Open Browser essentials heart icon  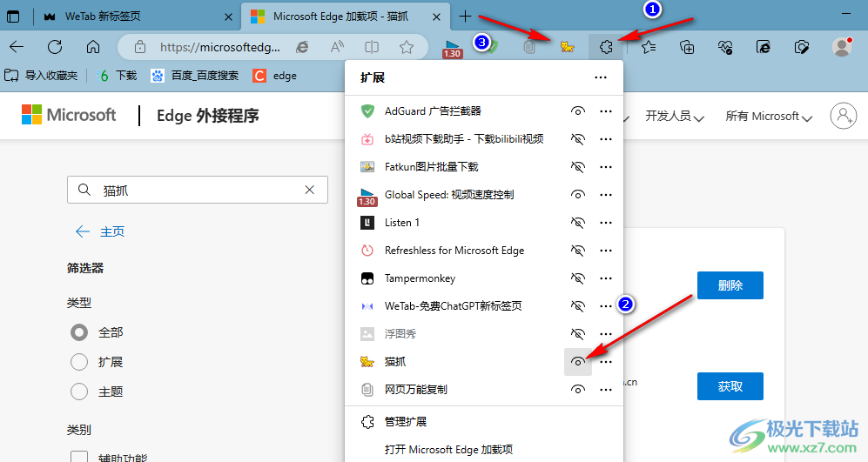click(725, 47)
